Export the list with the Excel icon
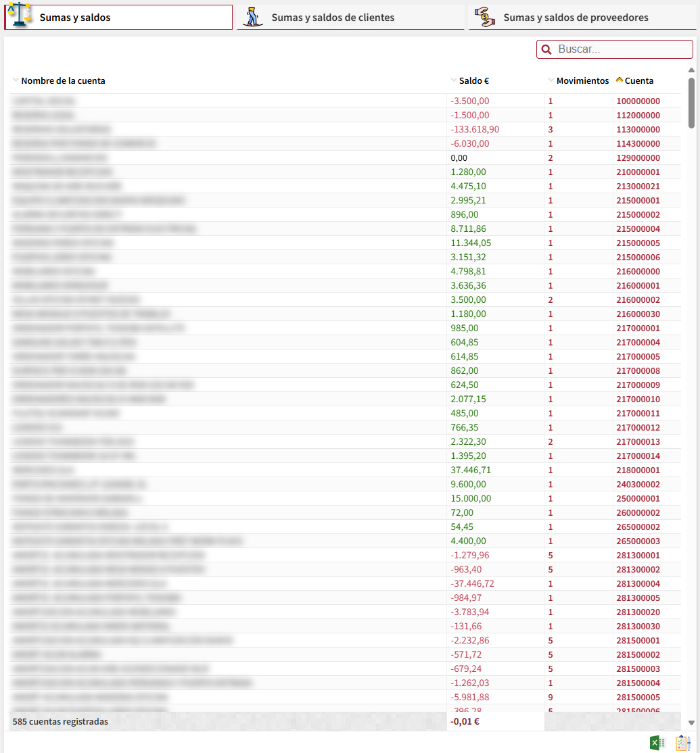 [657, 743]
